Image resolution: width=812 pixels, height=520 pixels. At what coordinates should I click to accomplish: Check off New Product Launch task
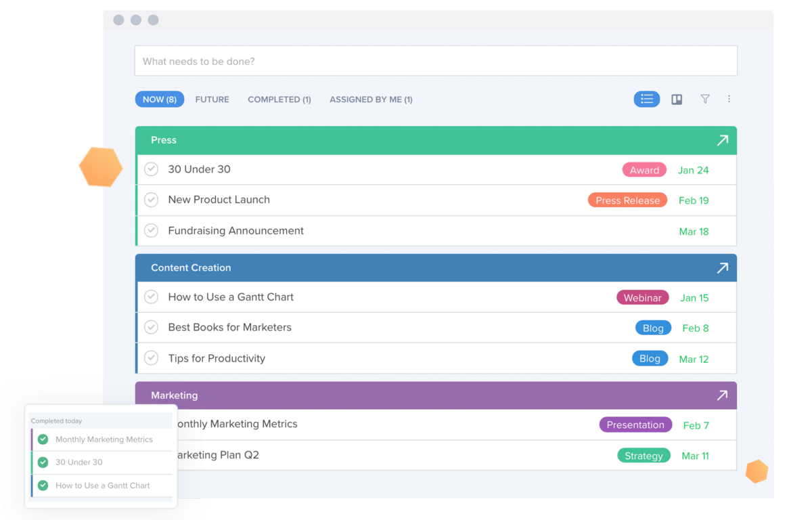point(152,200)
